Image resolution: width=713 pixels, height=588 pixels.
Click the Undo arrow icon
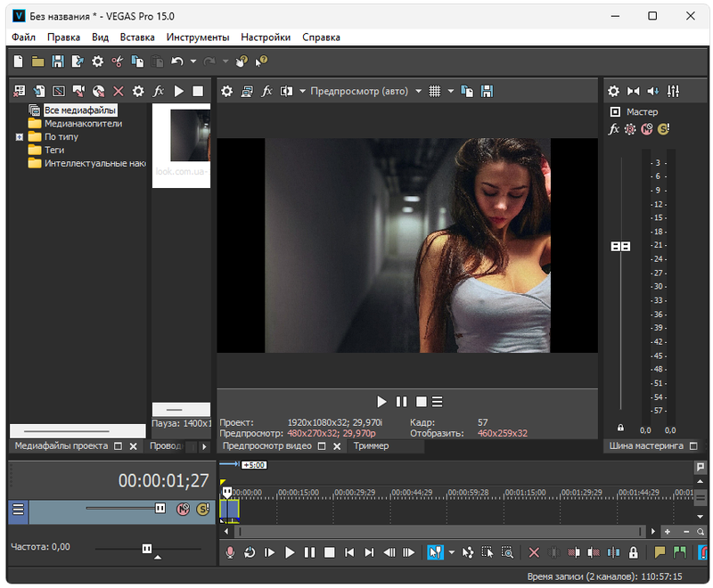[176, 61]
